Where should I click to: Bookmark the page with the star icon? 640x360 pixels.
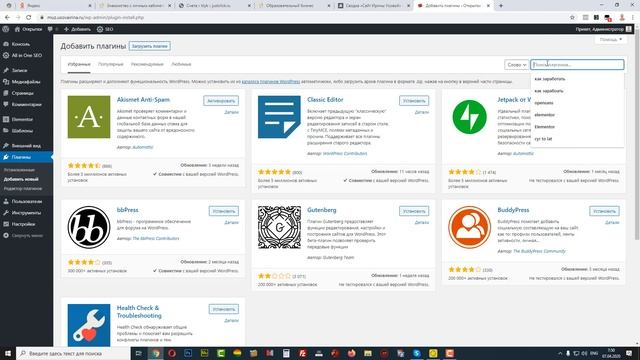(x=572, y=18)
